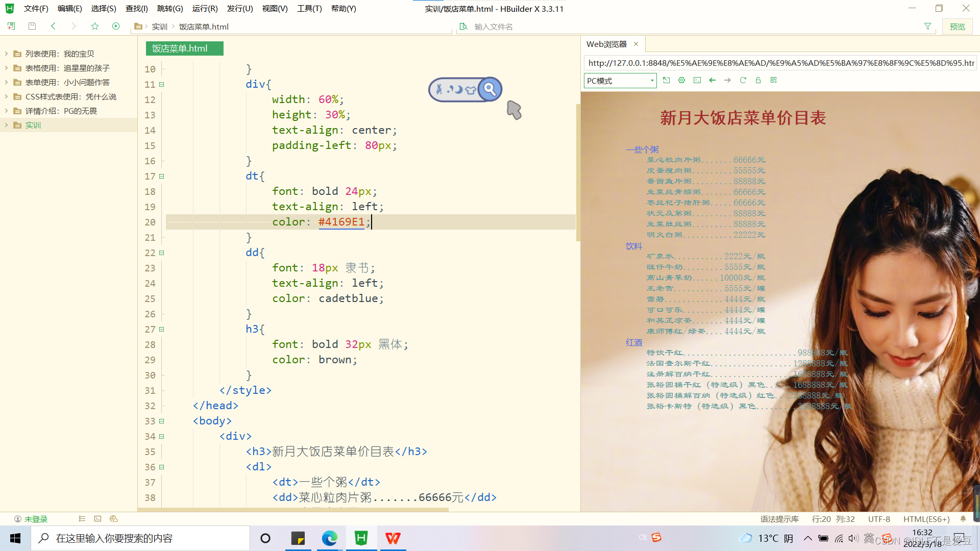Expand the CSS样式表使用 folder
Viewport: 980px width, 551px height.
point(6,96)
